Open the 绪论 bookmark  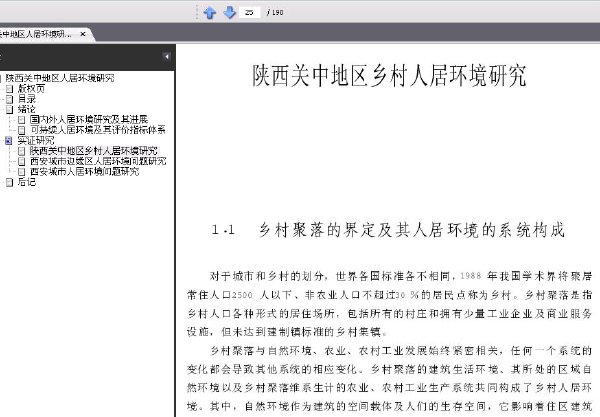[x=26, y=109]
